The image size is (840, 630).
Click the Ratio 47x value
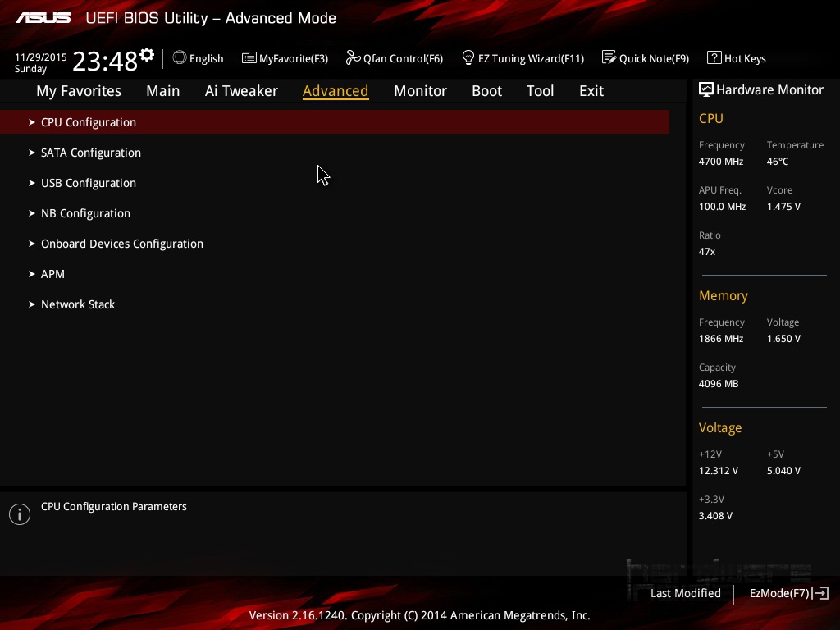(x=706, y=251)
